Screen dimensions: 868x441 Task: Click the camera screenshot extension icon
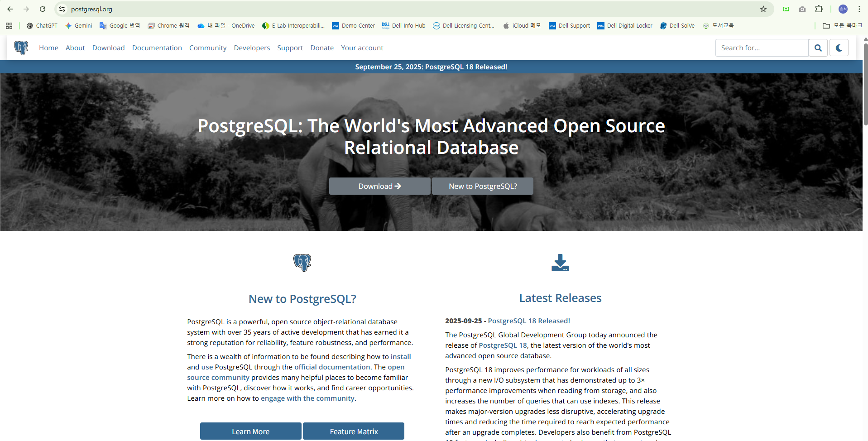click(802, 9)
